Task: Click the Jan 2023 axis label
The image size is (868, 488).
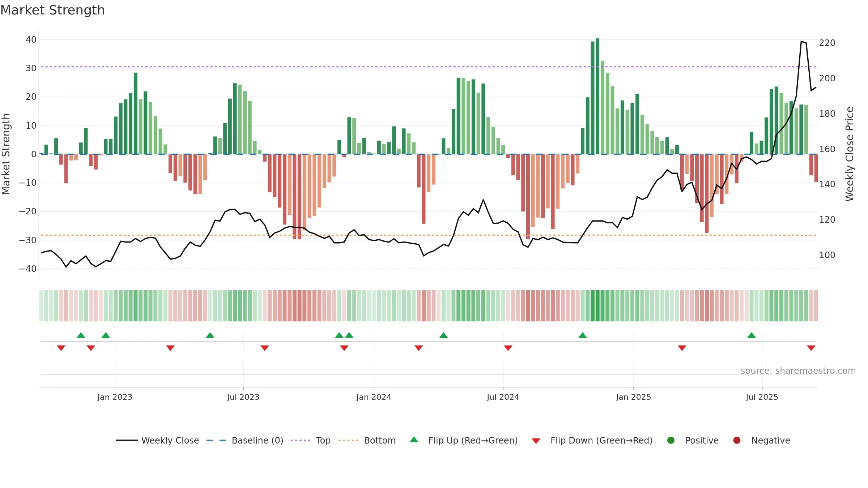Action: click(x=115, y=397)
